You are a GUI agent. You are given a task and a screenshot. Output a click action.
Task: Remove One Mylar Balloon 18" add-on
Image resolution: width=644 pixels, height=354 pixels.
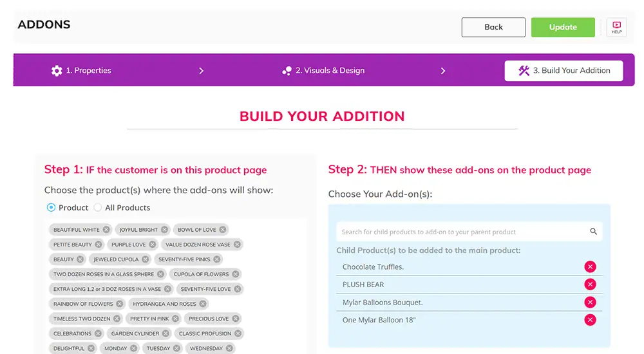(590, 320)
